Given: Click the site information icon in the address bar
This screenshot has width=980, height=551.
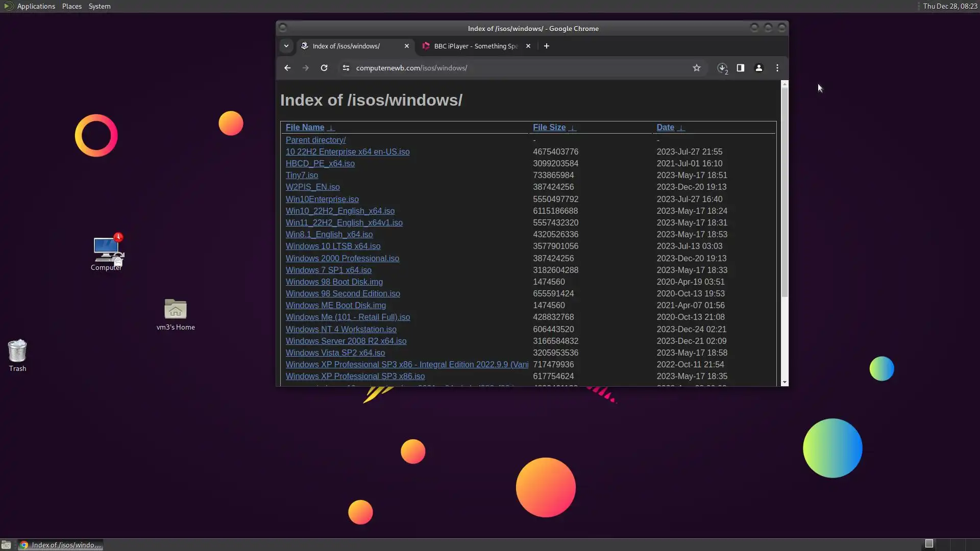Looking at the screenshot, I should [346, 68].
